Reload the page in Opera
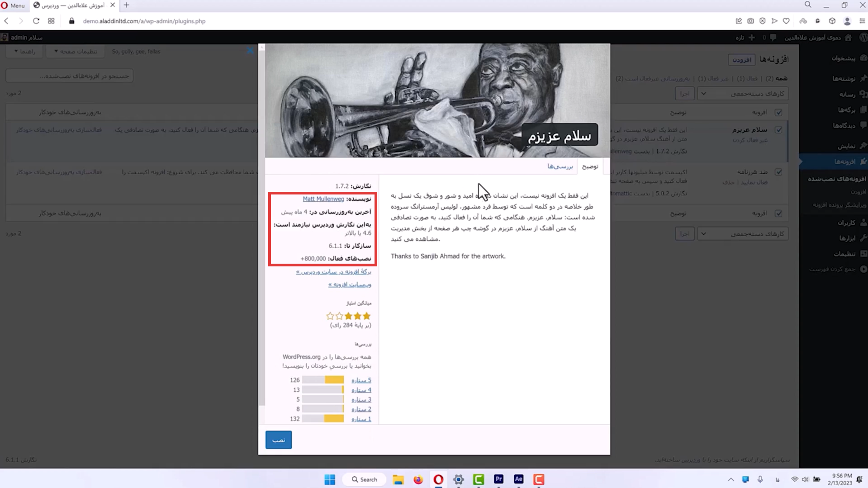 (36, 21)
